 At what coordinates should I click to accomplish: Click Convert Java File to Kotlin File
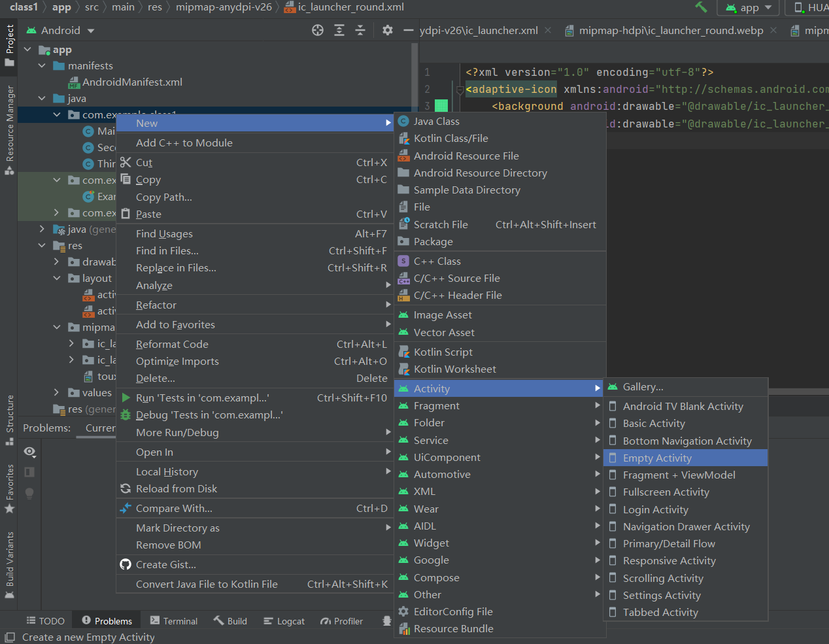pos(254,585)
